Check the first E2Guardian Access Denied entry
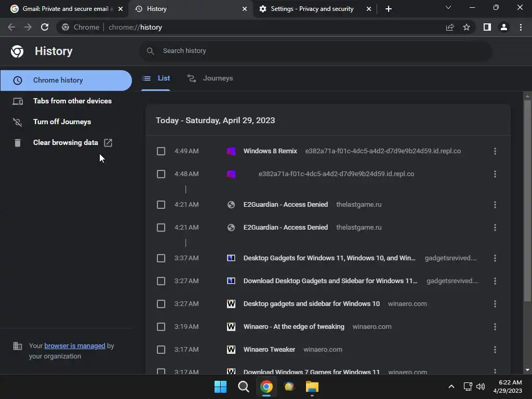Screen dimensions: 532x399 coord(161,205)
